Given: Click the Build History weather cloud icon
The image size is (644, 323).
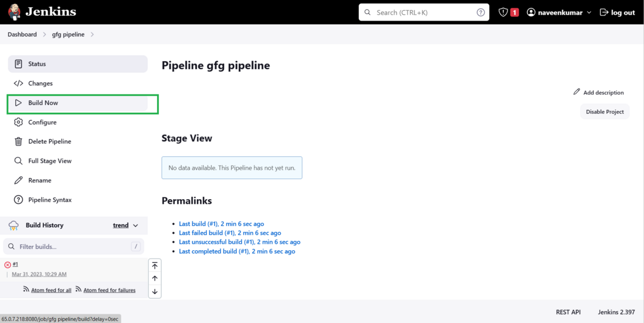Looking at the screenshot, I should coord(14,226).
